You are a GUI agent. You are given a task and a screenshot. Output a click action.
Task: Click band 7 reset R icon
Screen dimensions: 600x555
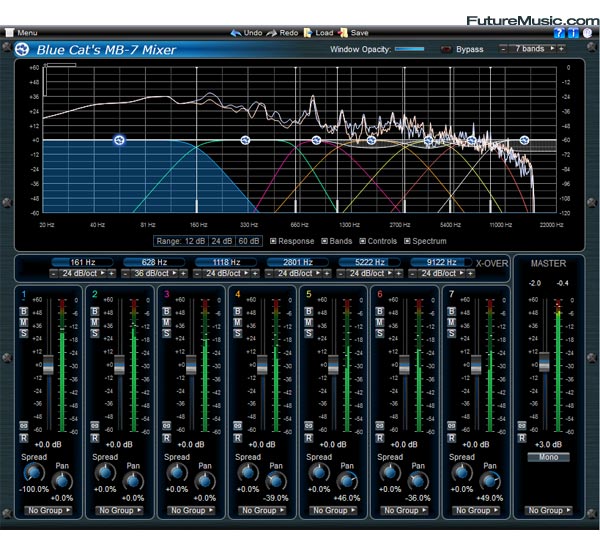coord(452,438)
